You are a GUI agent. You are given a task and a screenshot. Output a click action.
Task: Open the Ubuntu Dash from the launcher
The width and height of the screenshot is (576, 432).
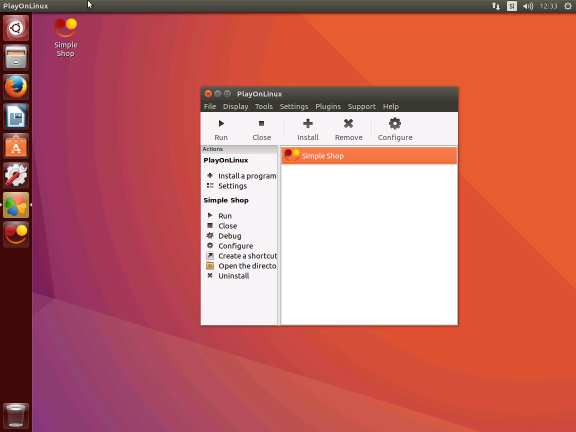tap(16, 28)
